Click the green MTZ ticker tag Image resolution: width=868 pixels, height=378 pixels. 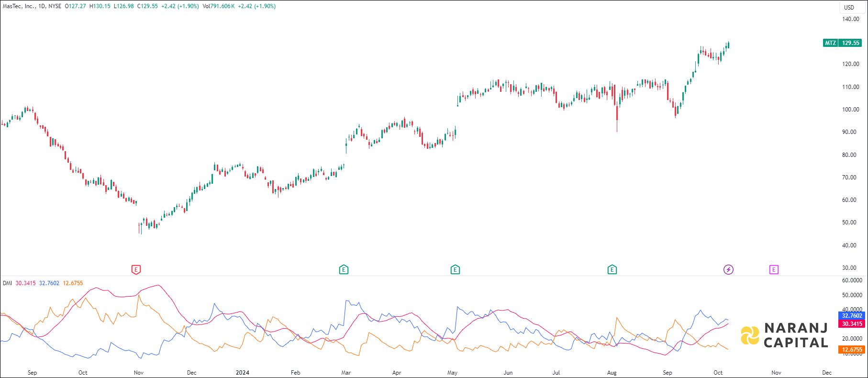830,43
